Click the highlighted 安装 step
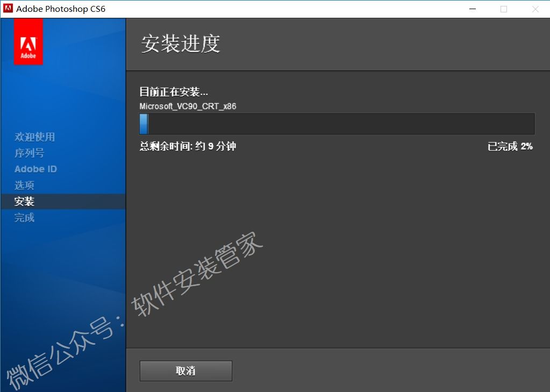550x392 pixels. [24, 202]
